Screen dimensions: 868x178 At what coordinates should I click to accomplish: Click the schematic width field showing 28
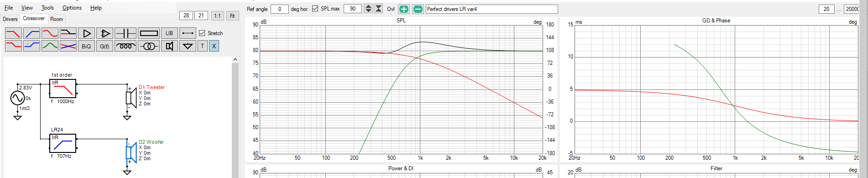(186, 16)
